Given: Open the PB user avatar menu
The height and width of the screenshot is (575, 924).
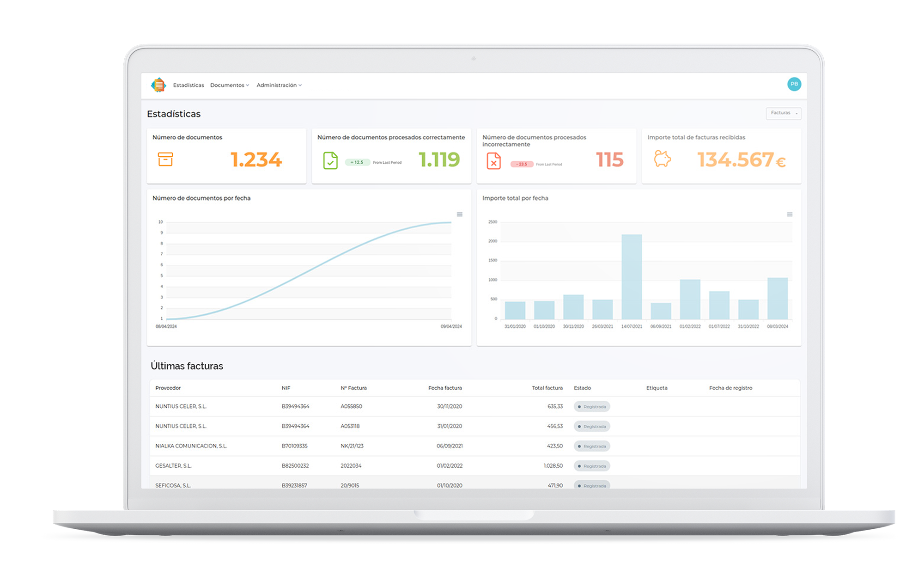Looking at the screenshot, I should [794, 84].
